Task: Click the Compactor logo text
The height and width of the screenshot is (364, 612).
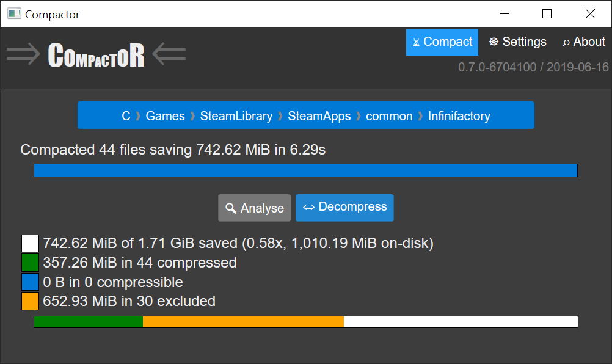Action: pos(96,55)
